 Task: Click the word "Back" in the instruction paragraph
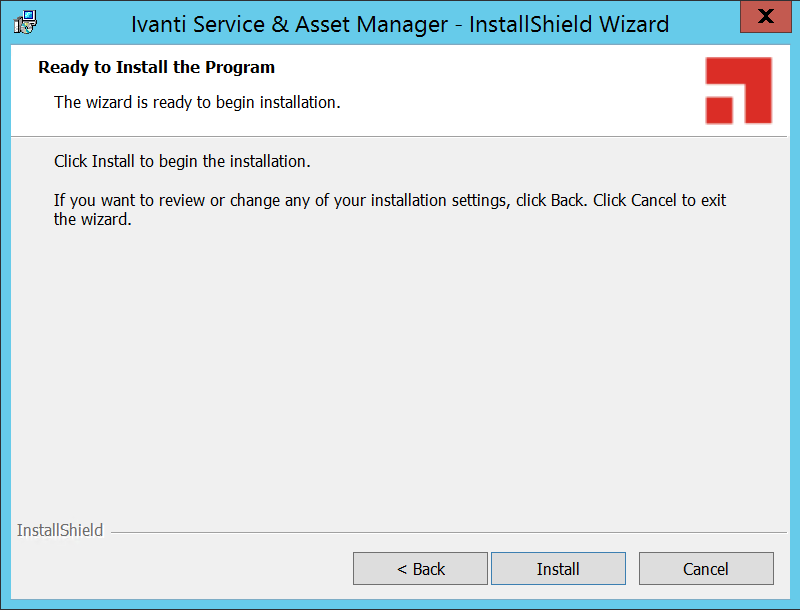tap(566, 201)
